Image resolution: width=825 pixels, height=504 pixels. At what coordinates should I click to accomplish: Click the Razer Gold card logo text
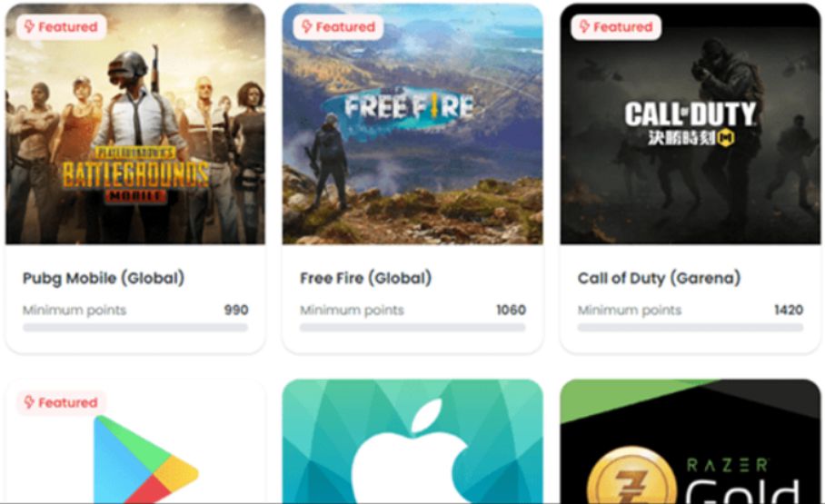coord(743,481)
